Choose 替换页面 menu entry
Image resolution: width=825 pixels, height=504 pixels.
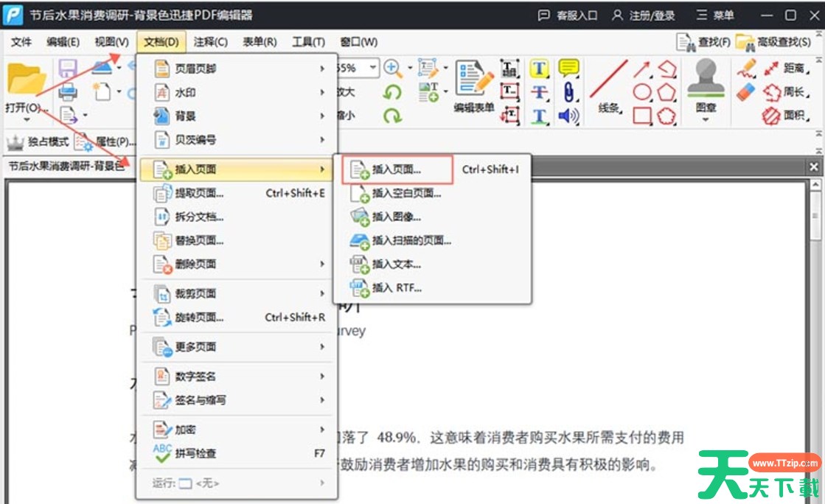[237, 240]
